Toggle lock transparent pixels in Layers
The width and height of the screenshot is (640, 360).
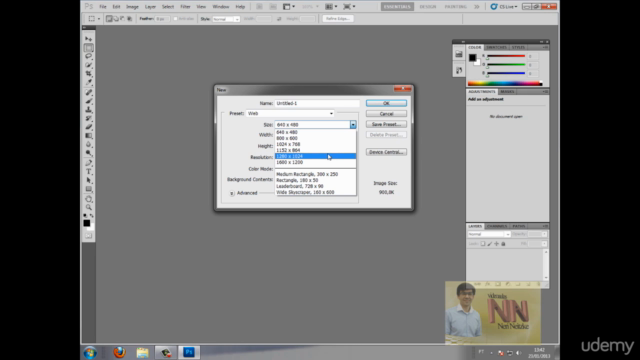483,244
